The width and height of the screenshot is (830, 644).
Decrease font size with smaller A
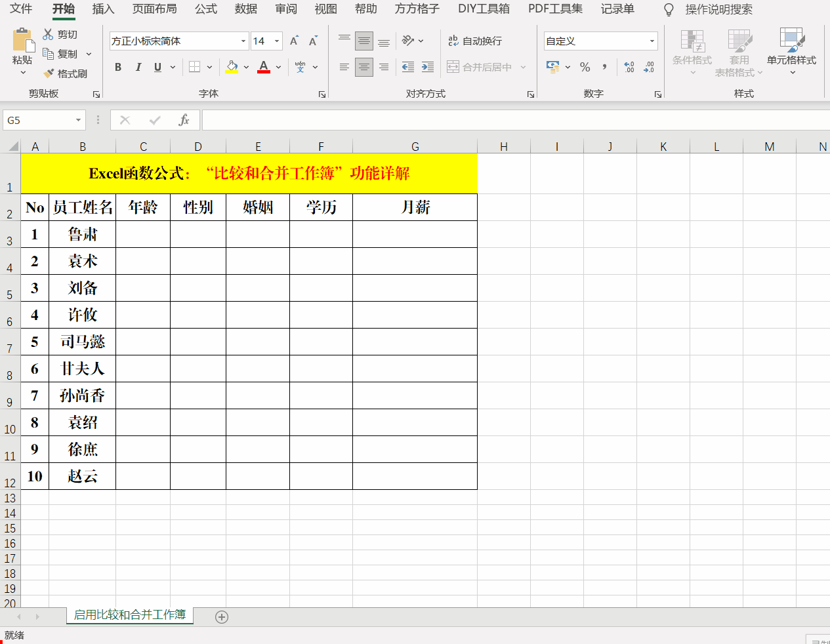313,41
